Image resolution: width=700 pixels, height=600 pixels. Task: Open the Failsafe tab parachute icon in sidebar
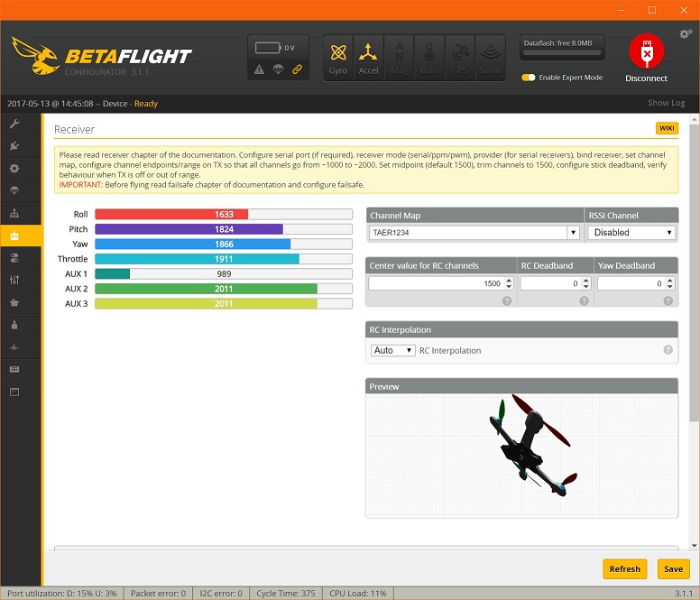pyautogui.click(x=14, y=190)
